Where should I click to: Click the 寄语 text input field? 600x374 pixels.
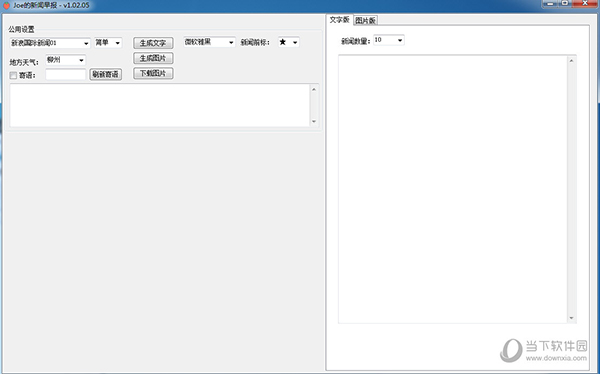click(66, 74)
